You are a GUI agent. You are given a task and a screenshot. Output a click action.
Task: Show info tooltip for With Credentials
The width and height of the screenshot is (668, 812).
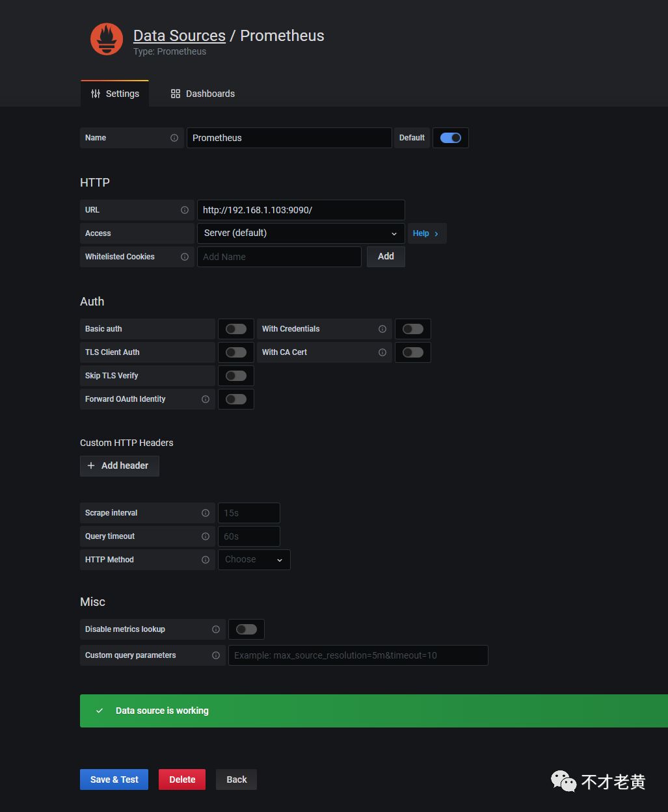[x=382, y=329]
